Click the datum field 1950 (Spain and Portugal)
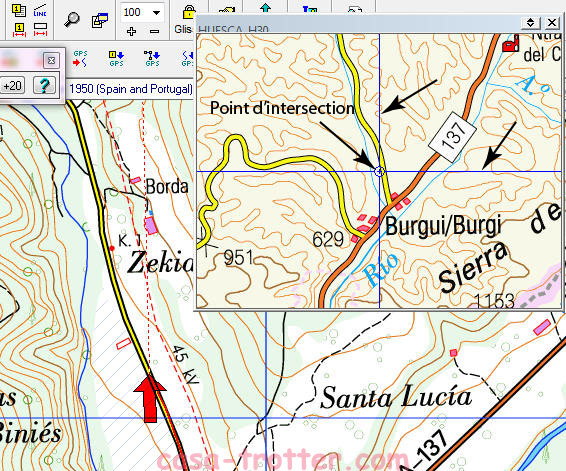Viewport: 566px width, 471px height. 130,89
